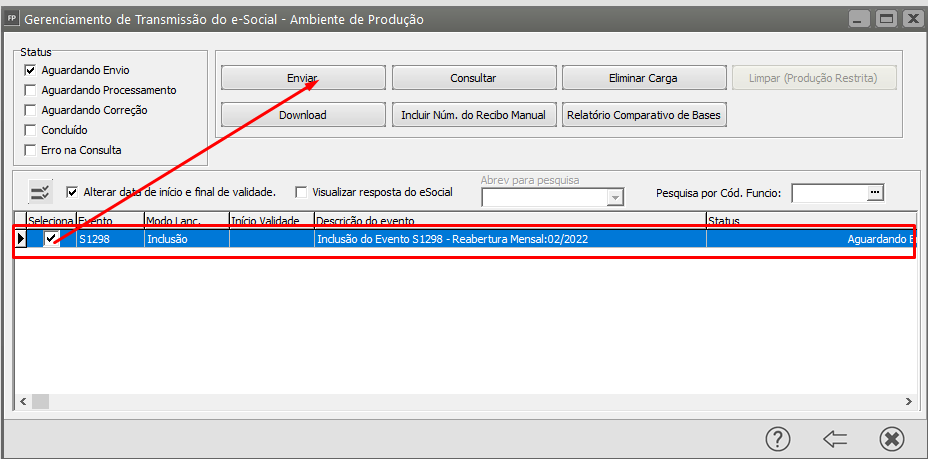This screenshot has width=928, height=459.
Task: Click the Modo Lanç. column header
Action: [187, 220]
